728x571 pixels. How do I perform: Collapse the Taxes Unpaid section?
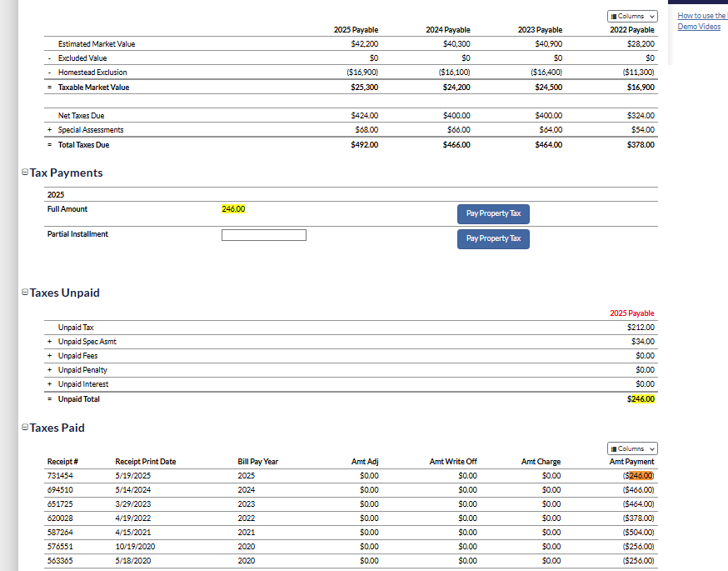pos(24,293)
